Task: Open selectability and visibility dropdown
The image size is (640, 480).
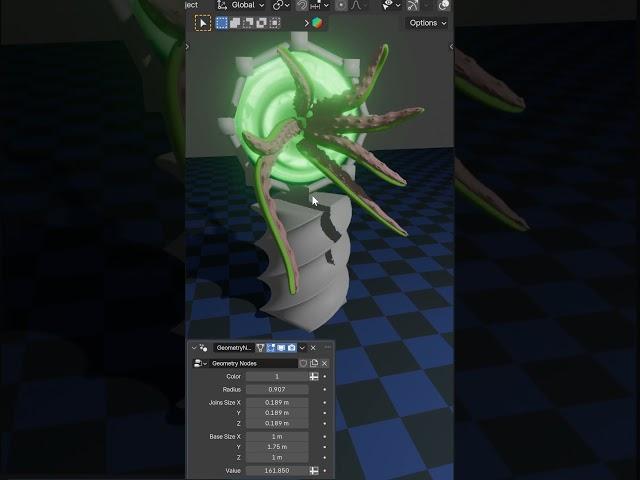Action: tap(391, 5)
